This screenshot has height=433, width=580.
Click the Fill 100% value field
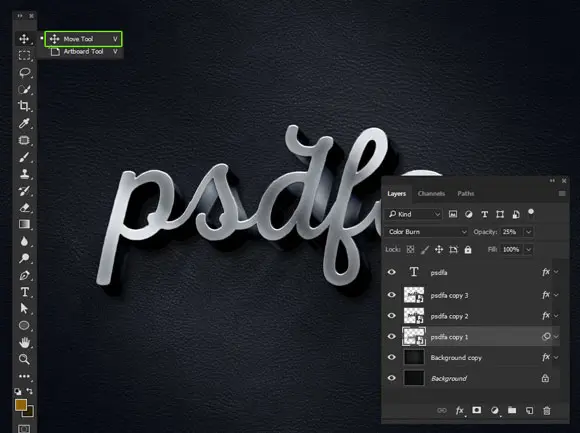(x=512, y=250)
